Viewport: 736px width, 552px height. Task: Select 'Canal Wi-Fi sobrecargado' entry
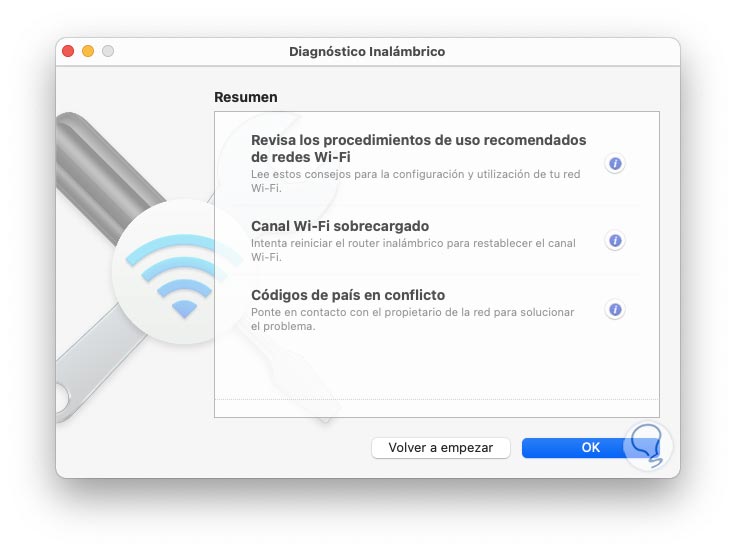(340, 226)
